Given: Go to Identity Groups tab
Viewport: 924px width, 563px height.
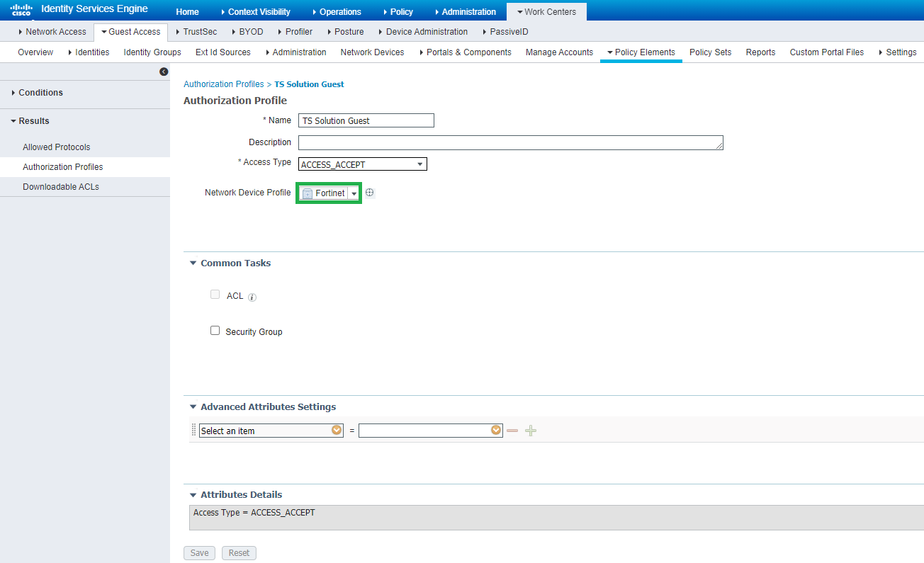Looking at the screenshot, I should click(152, 52).
